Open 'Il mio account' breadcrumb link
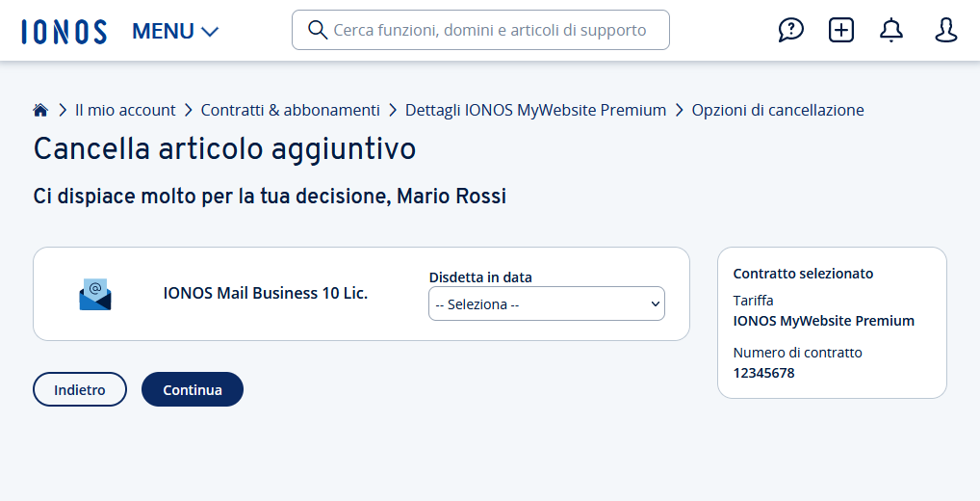Image resolution: width=980 pixels, height=501 pixels. pos(125,110)
